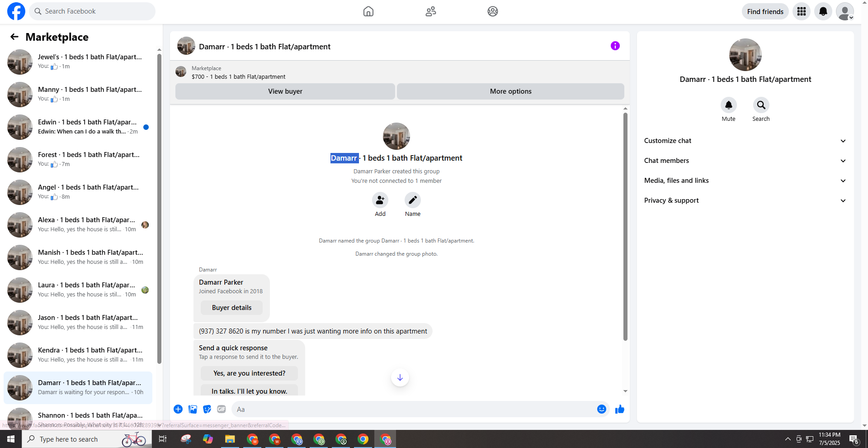The image size is (868, 448).
Task: Go back using Marketplace arrow
Action: pyautogui.click(x=14, y=37)
